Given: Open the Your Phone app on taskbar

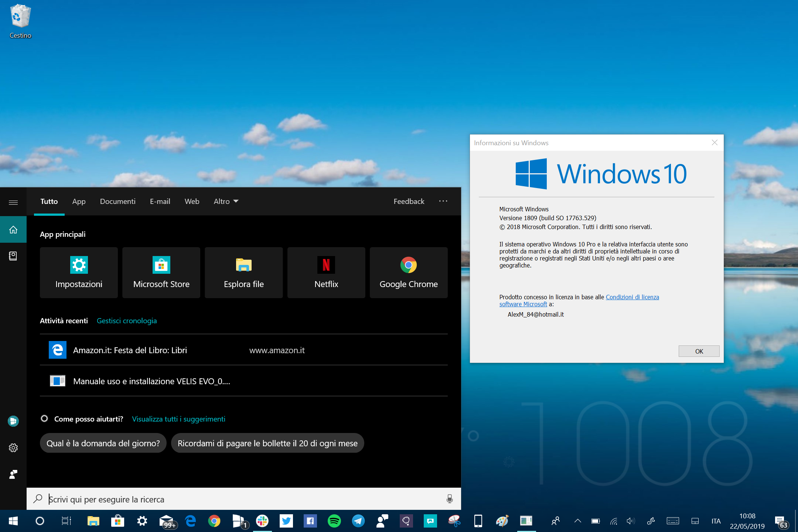Looking at the screenshot, I should [478, 521].
